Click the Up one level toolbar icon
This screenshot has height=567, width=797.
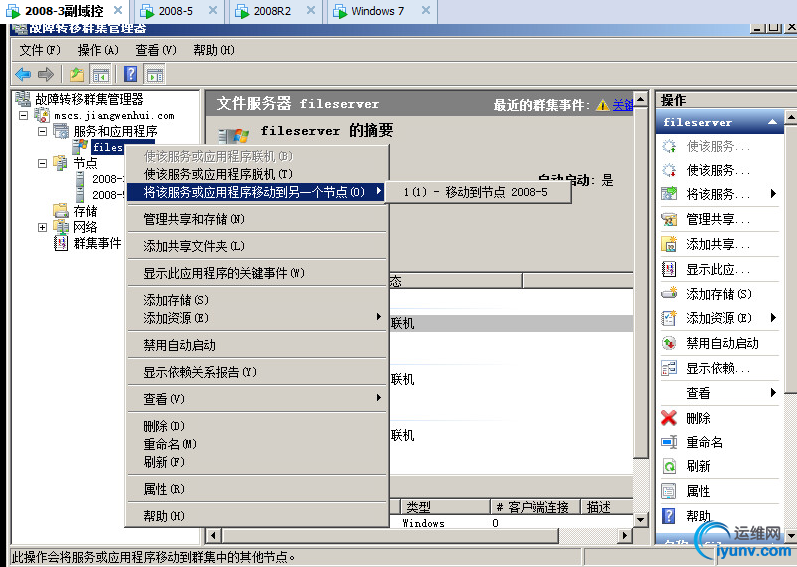click(x=77, y=75)
